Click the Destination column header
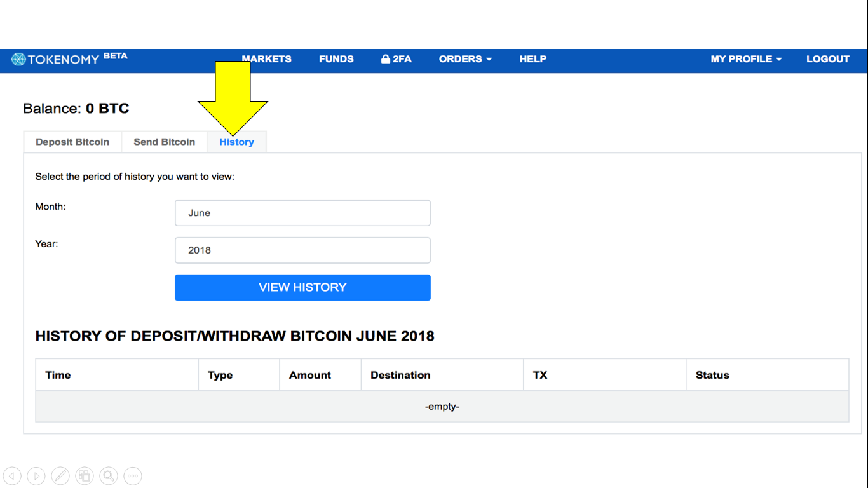Image resolution: width=868 pixels, height=488 pixels. tap(442, 375)
